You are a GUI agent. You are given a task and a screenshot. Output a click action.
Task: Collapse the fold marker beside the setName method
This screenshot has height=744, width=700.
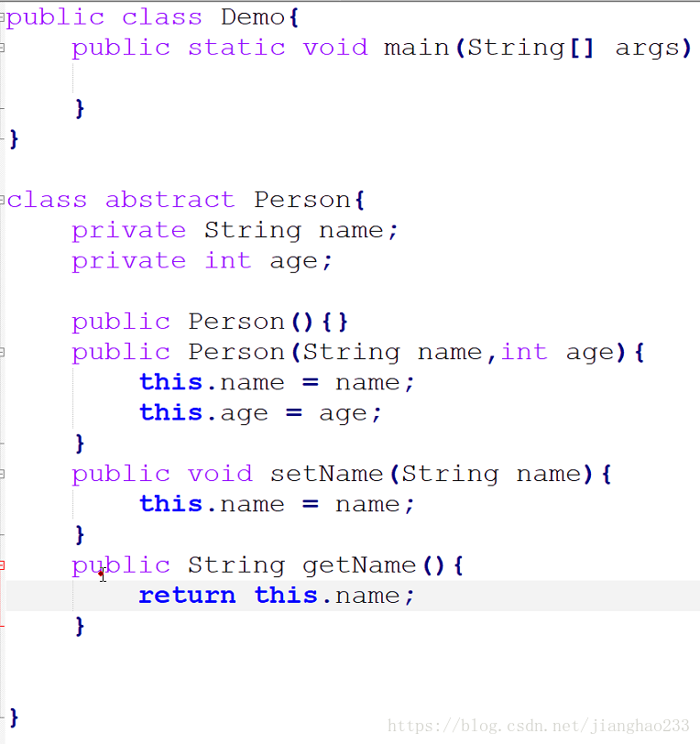(2, 474)
